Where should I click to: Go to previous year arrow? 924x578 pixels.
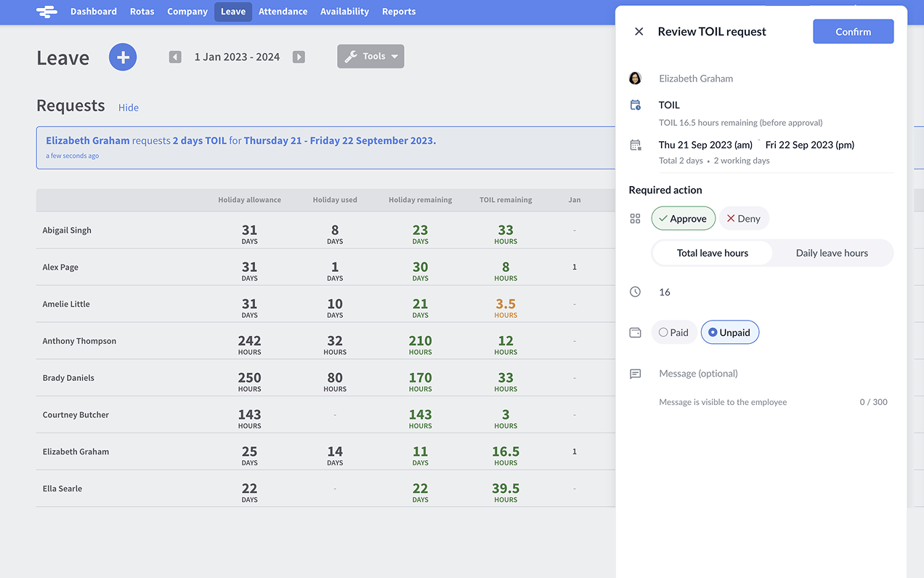pyautogui.click(x=175, y=57)
